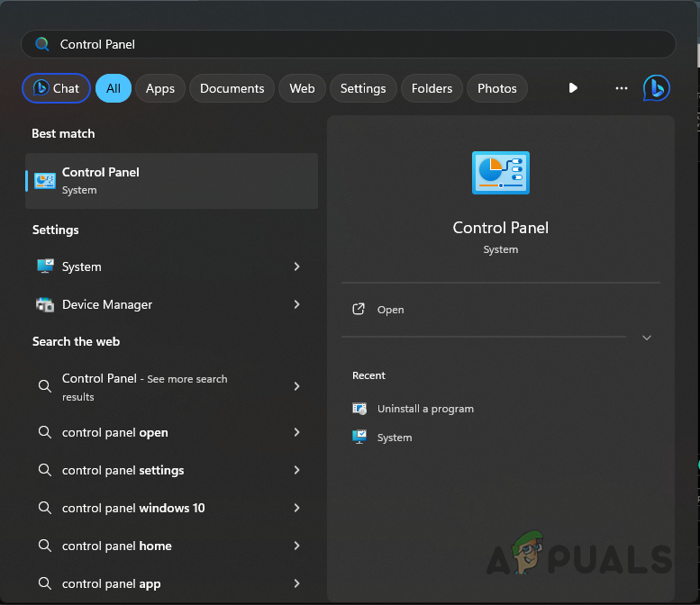
Task: Switch to the Settings filter tab
Action: (x=363, y=88)
